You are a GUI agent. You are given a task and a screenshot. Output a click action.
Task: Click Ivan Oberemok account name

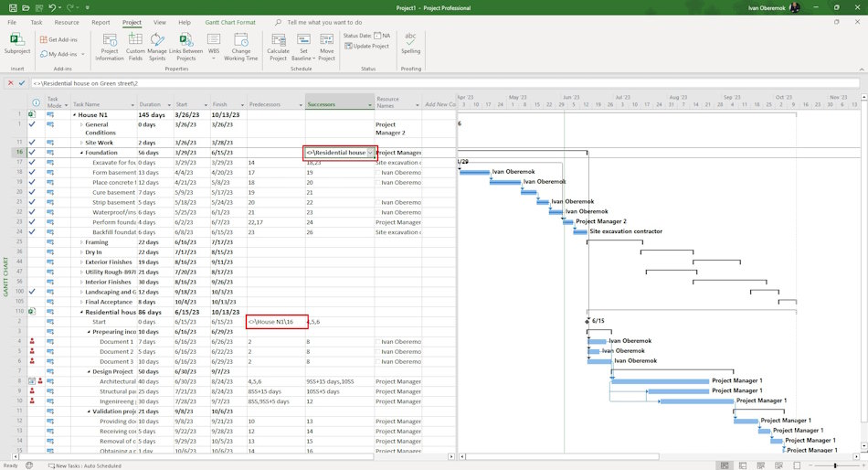767,7
